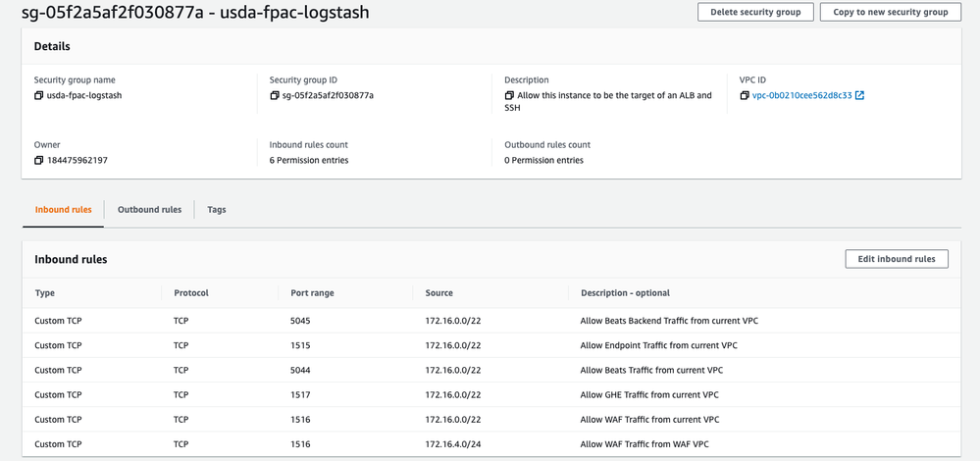Open the vpc-0b0210cee562d8c33 link
980x461 pixels.
pyautogui.click(x=801, y=96)
